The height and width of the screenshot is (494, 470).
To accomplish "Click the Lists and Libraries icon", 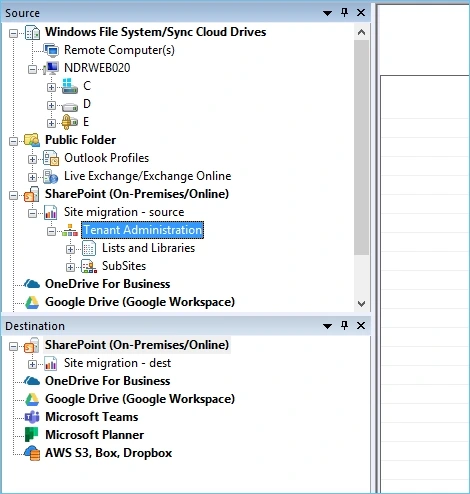I will 89,248.
